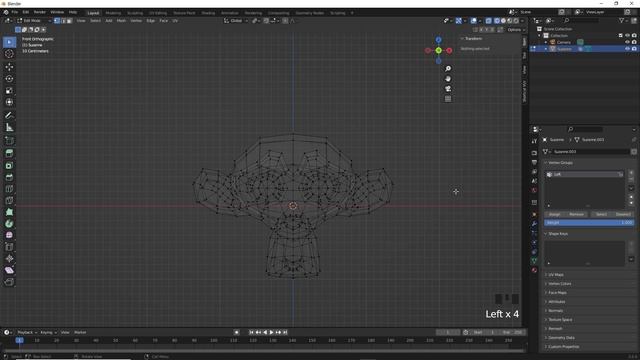Screen dimensions: 640x360
Task: Hide Camera in the outliner with eye icon
Action: pyautogui.click(x=627, y=42)
